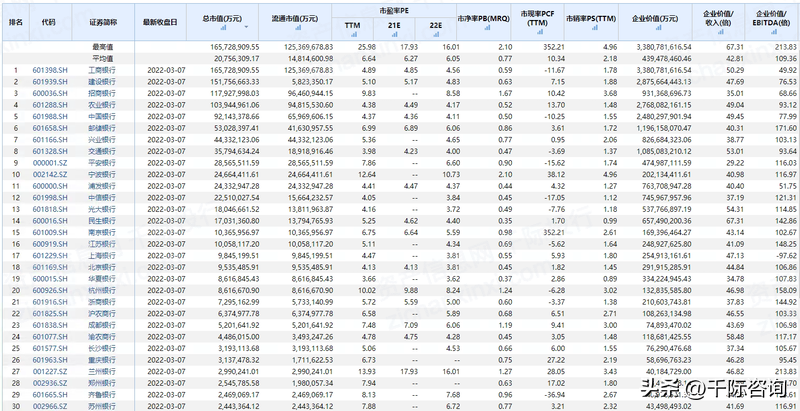Click the 证券简称 column header
Viewport: 800px width, 411px height.
click(x=102, y=22)
